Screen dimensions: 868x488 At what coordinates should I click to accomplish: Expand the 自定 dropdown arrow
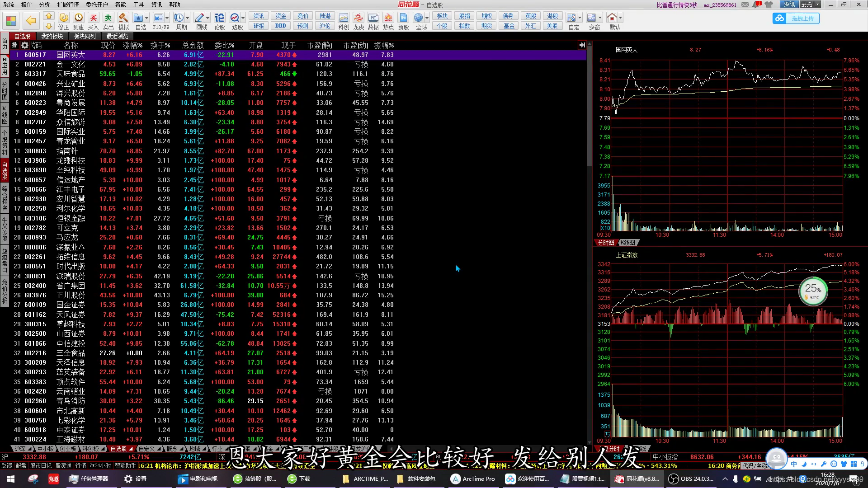click(580, 18)
